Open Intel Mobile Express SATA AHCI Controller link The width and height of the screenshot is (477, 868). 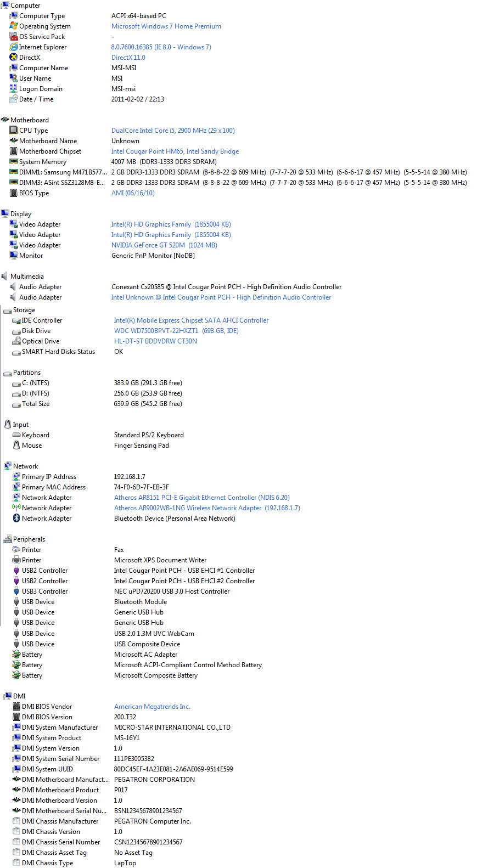tap(192, 320)
